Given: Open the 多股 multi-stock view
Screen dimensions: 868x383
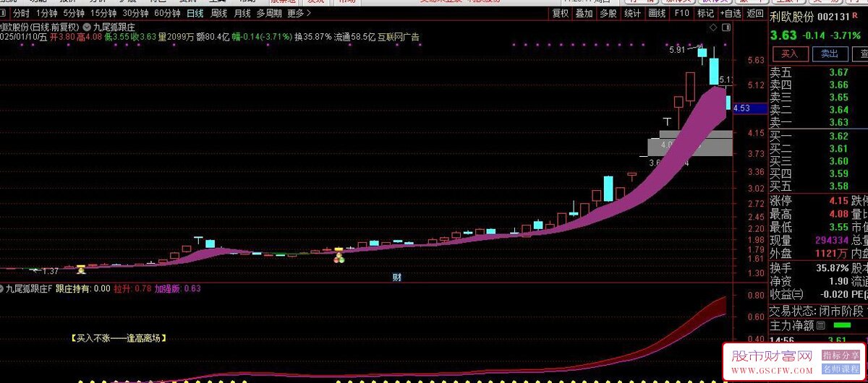Looking at the screenshot, I should pos(608,13).
